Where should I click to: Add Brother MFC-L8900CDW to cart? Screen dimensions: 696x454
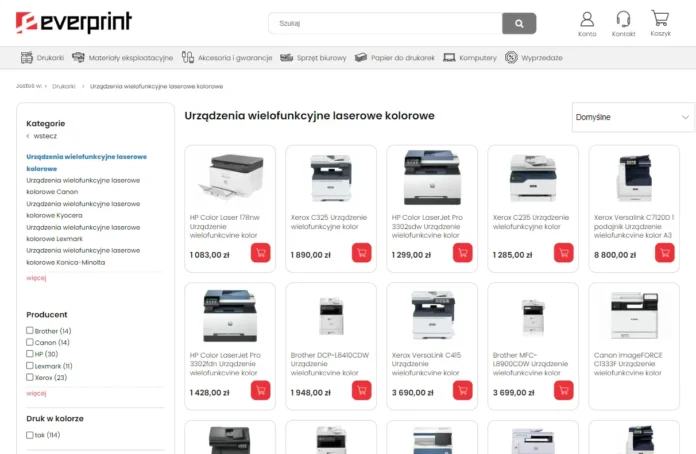point(564,391)
